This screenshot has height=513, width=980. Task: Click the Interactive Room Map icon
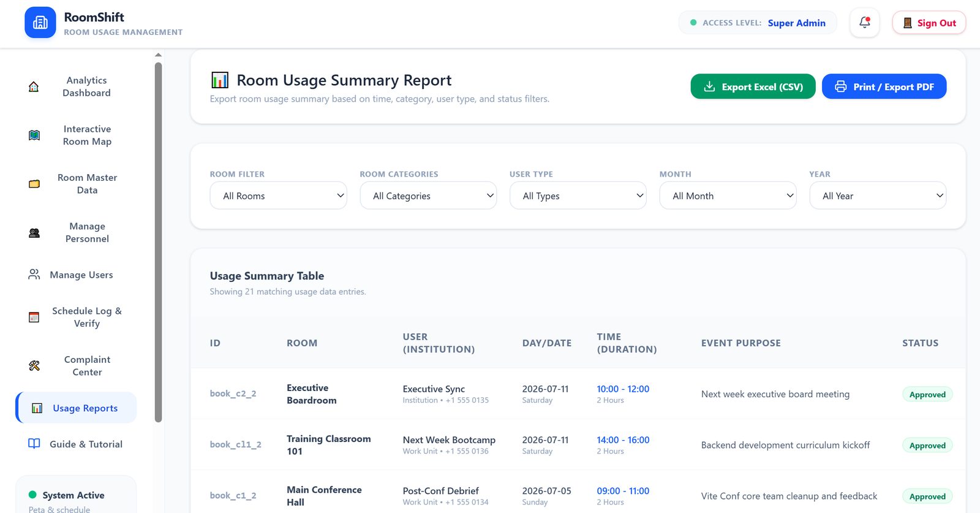(x=34, y=135)
